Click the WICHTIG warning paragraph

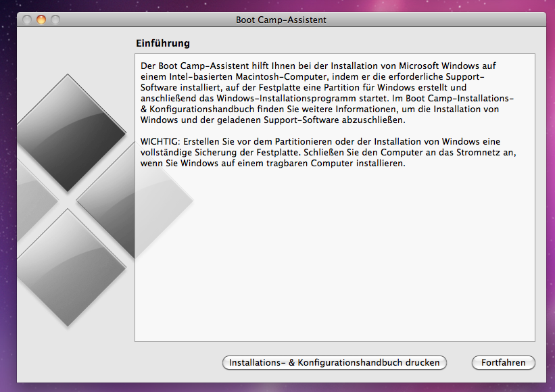click(x=328, y=153)
